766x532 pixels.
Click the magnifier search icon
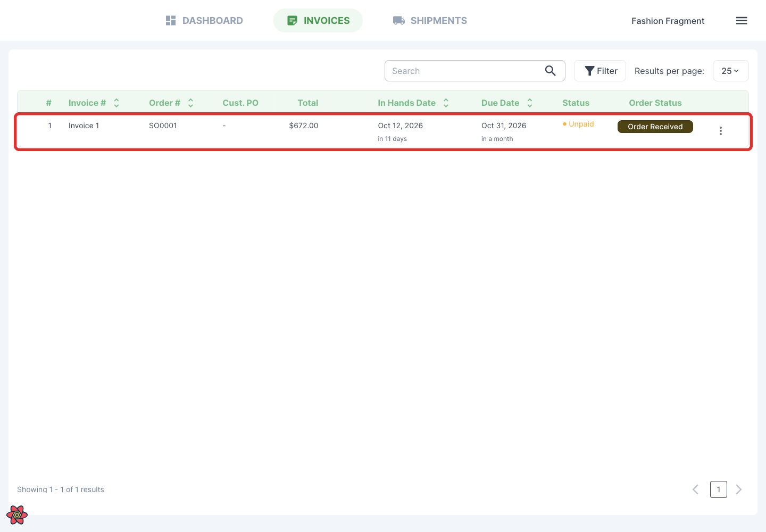click(551, 71)
